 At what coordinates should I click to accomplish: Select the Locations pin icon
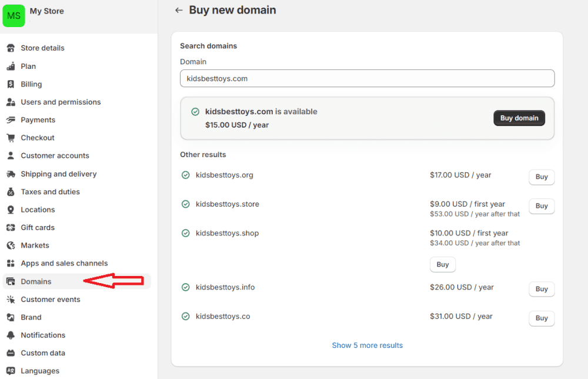pyautogui.click(x=10, y=210)
